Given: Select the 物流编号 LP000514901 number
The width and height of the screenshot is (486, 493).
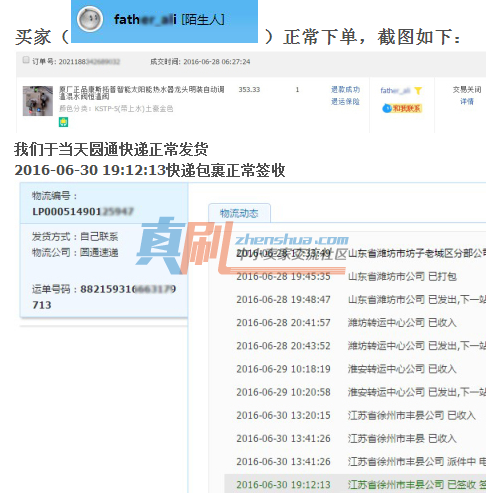Looking at the screenshot, I should coord(83,211).
